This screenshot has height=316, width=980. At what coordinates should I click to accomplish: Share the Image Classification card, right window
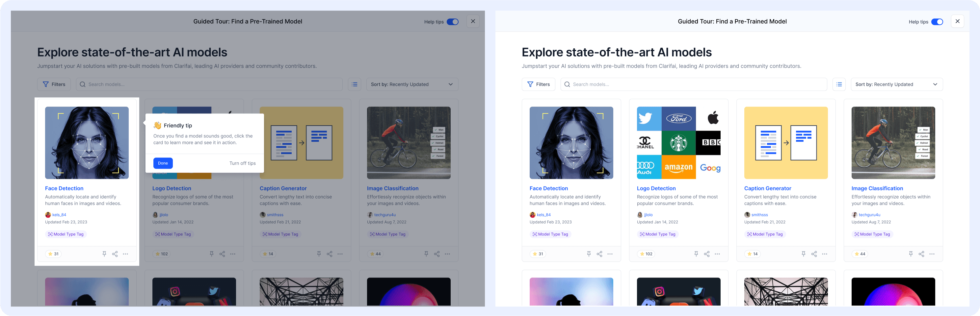[921, 254]
